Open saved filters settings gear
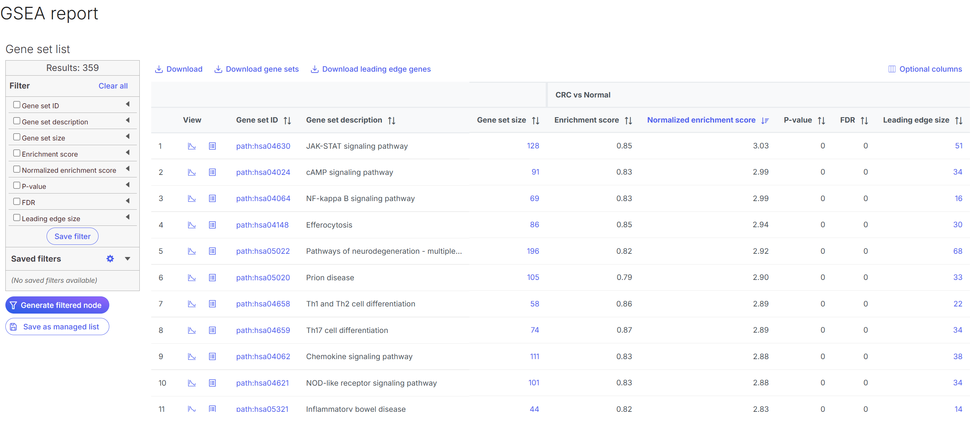The height and width of the screenshot is (424, 980). (x=110, y=259)
